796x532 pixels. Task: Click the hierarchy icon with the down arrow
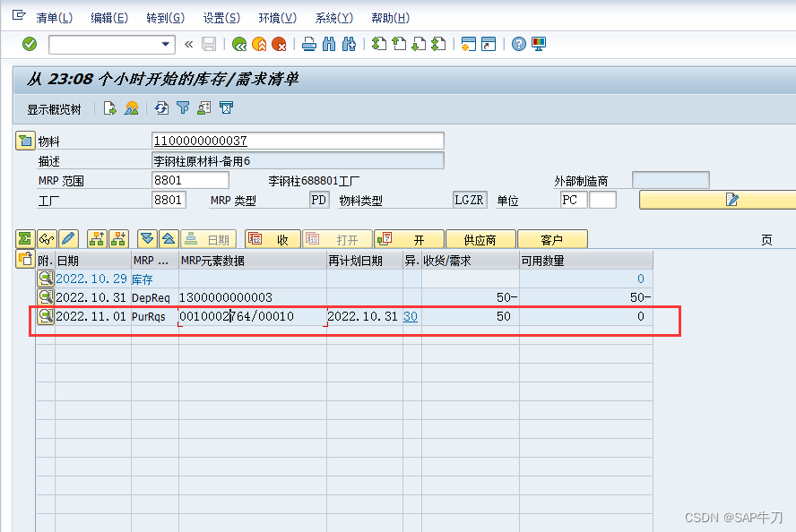tap(118, 239)
